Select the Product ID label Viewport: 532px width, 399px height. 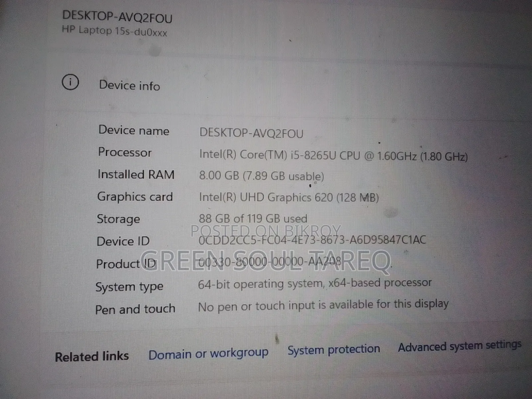tap(126, 264)
